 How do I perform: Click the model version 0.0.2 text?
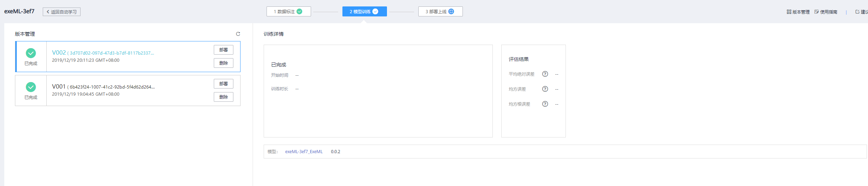point(336,152)
